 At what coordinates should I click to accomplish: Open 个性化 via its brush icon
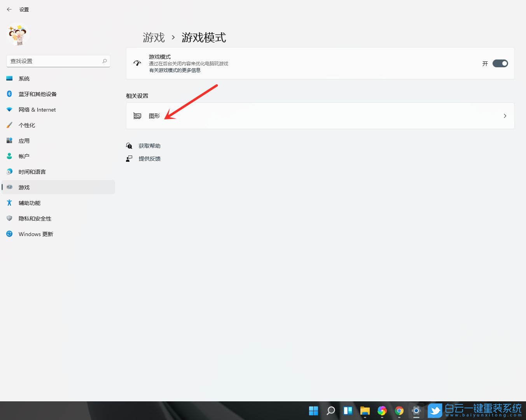coord(9,125)
